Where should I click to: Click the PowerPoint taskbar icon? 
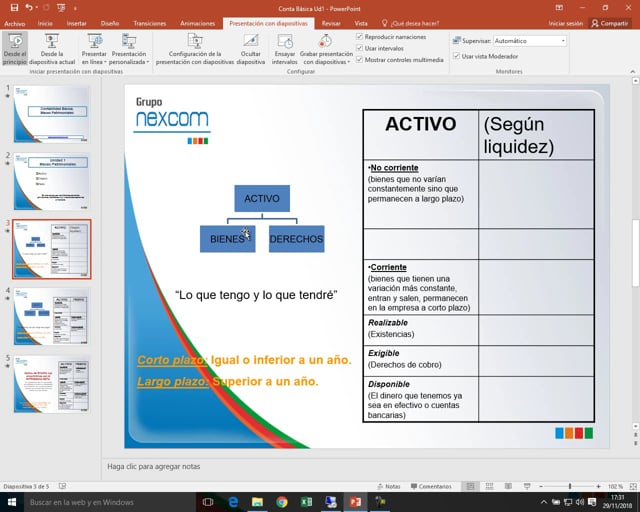point(355,502)
